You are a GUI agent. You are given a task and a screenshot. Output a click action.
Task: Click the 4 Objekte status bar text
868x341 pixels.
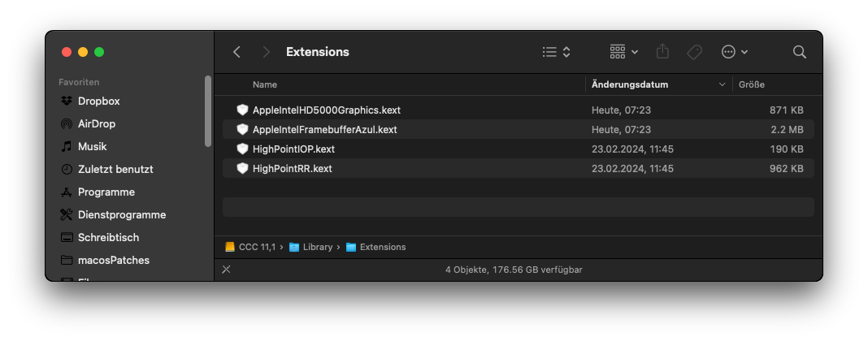(513, 270)
